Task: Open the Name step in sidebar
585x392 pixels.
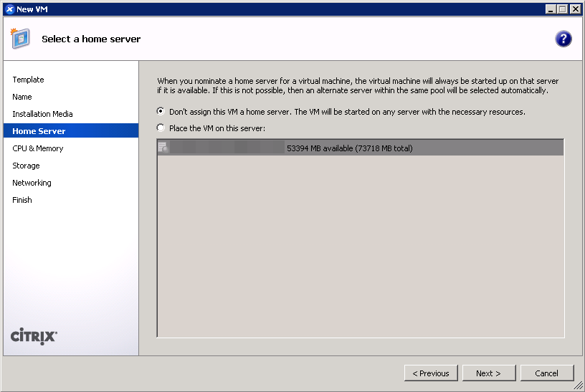Action: (22, 97)
